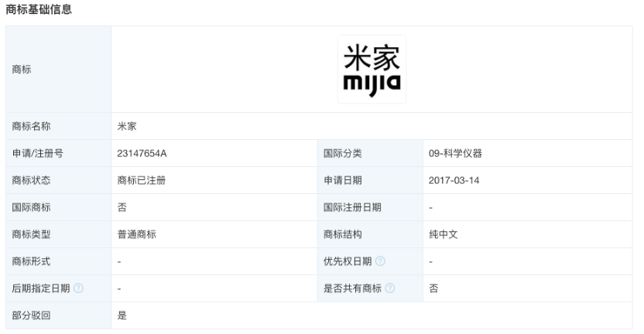Click the help icon beside 是否共有商标
This screenshot has width=644, height=334.
coord(389,288)
